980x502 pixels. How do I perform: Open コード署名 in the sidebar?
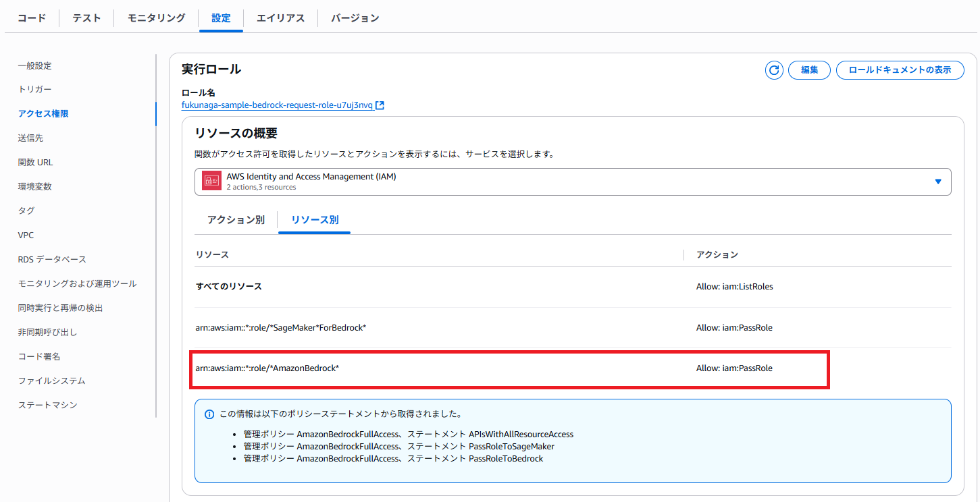tap(39, 357)
